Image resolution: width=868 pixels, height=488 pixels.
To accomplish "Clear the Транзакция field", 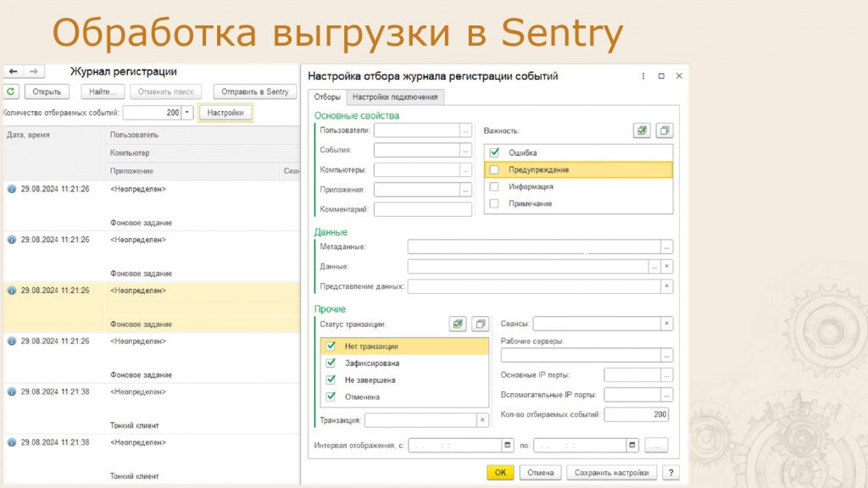I will pos(482,420).
